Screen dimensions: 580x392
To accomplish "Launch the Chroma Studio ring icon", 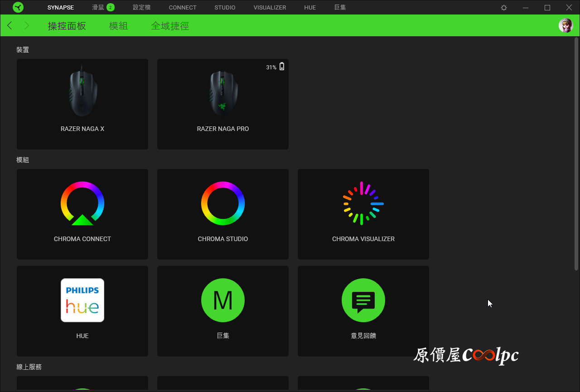I will pos(223,203).
